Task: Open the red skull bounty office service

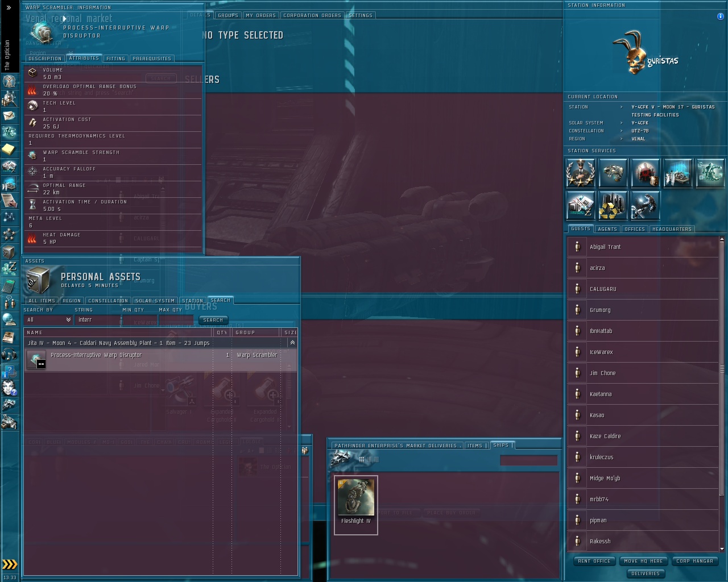Action: (x=645, y=173)
